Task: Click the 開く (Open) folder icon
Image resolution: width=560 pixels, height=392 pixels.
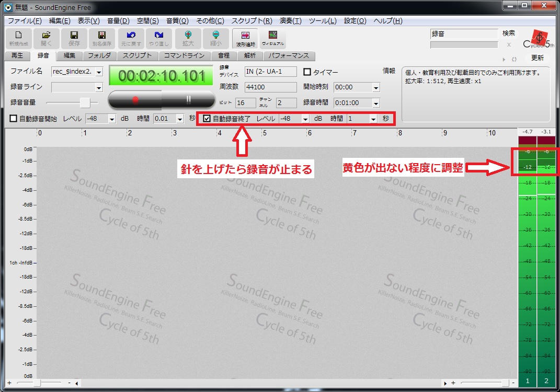Action: [x=46, y=38]
